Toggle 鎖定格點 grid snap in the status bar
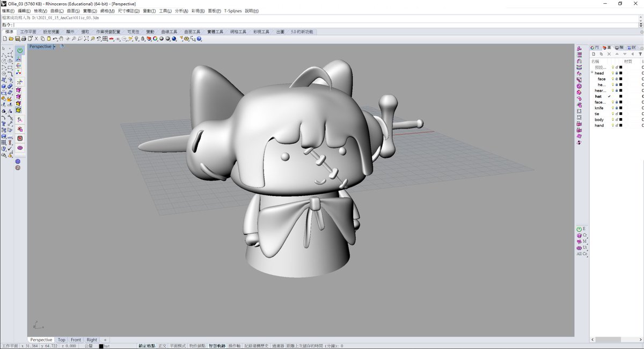 pos(147,346)
